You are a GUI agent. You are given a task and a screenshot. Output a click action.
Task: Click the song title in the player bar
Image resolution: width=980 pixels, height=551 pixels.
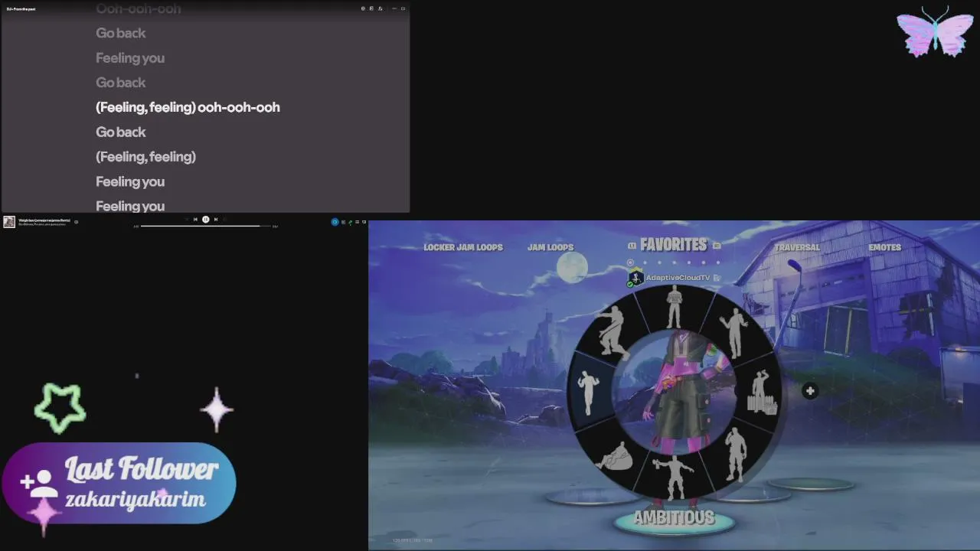click(x=44, y=220)
